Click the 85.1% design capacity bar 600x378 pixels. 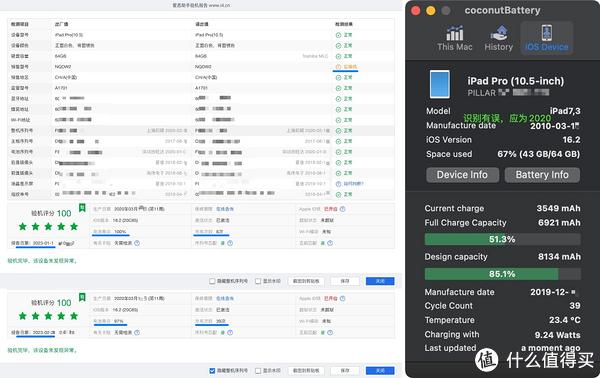502,274
